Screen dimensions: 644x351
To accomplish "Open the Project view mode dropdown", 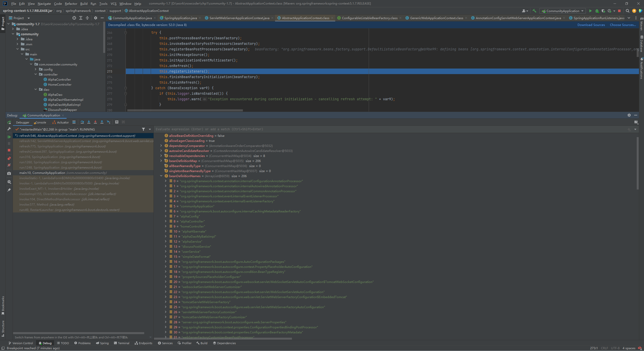I will coord(28,18).
